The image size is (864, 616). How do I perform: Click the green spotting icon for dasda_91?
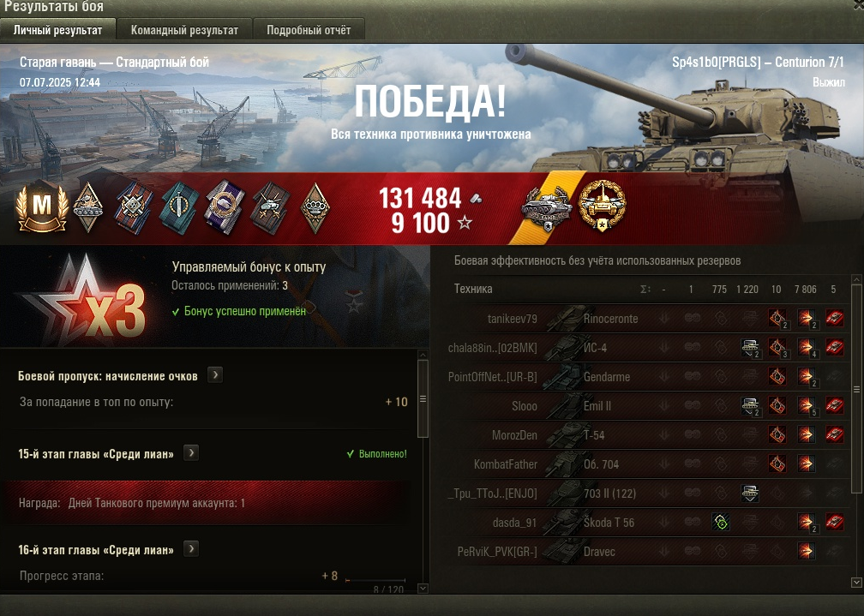click(721, 523)
